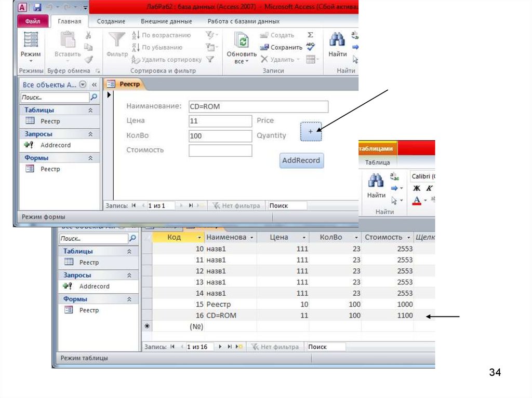Image resolution: width=532 pixels, height=398 pixels.
Task: Click the Найти binoculars in the upper ribbon
Action: click(338, 41)
